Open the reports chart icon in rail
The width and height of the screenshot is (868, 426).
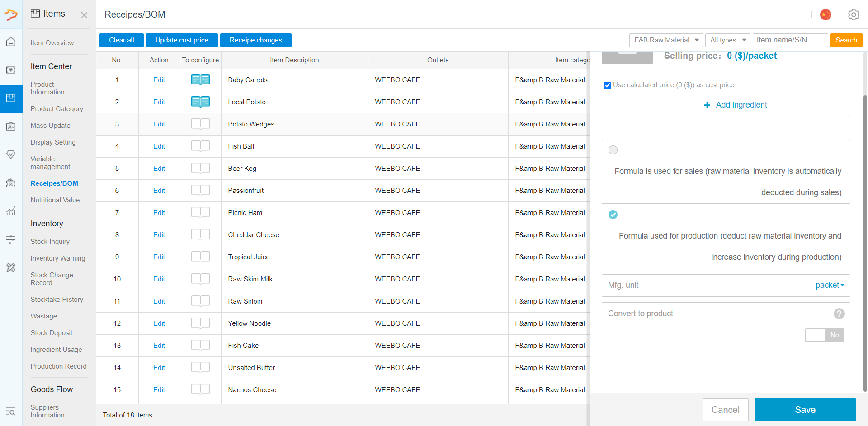tap(11, 211)
